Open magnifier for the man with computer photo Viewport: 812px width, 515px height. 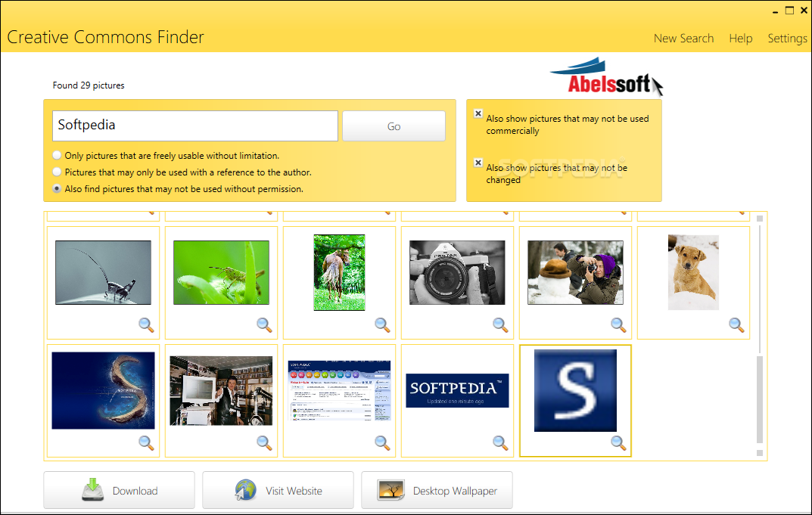265,443
